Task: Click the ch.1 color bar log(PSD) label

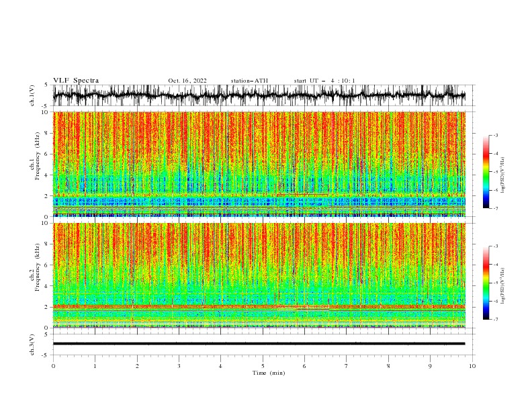Action: tap(502, 175)
